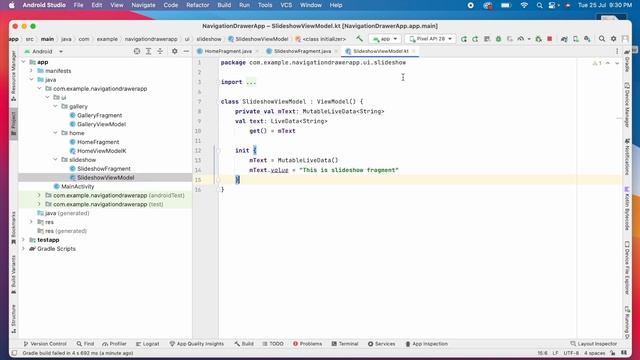Collapse the gallery package
Image resolution: width=640 pixels, height=360 pixels.
(x=56, y=106)
